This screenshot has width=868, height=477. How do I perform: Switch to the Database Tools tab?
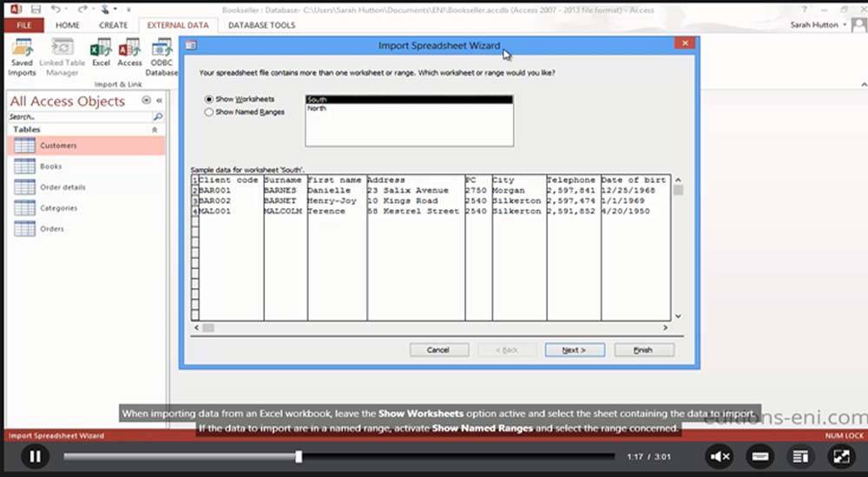point(261,25)
